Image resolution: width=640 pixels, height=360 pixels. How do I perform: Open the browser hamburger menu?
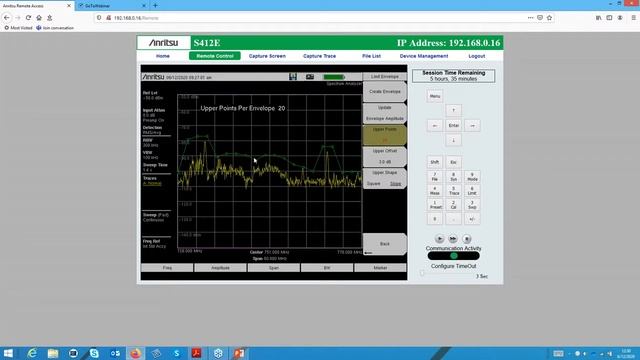coord(633,18)
